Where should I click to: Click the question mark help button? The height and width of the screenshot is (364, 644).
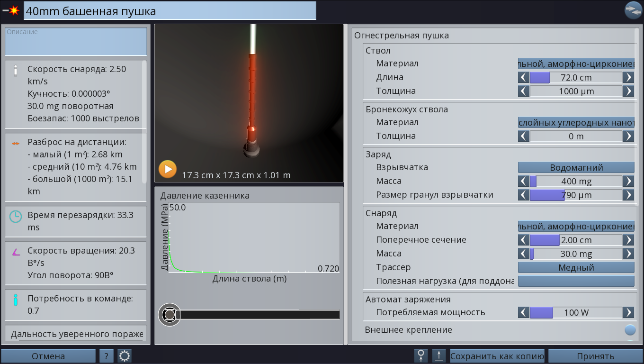click(x=107, y=356)
